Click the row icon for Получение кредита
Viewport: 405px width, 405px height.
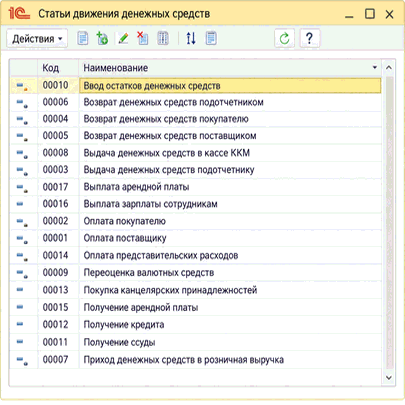click(20, 324)
